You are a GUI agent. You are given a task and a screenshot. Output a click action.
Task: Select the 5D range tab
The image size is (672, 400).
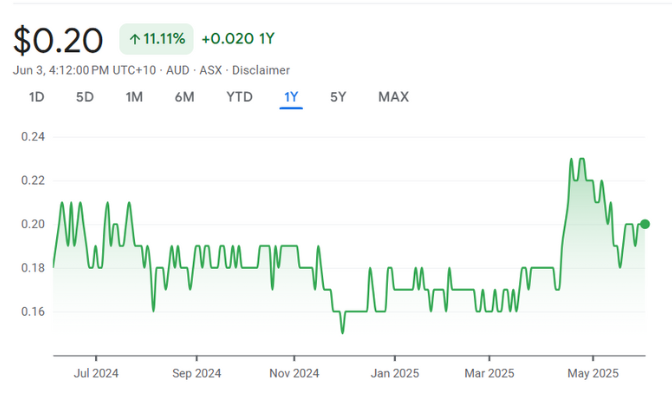(x=85, y=97)
